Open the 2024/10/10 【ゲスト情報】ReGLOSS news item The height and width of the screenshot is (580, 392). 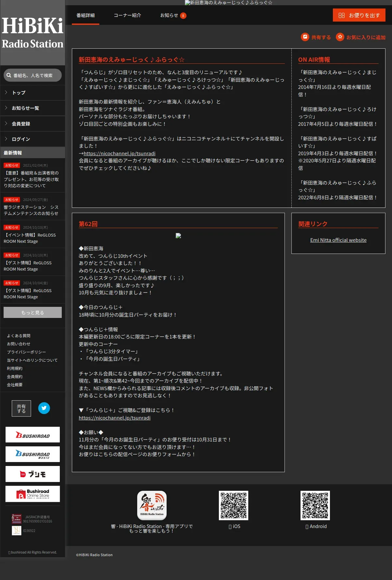(33, 262)
